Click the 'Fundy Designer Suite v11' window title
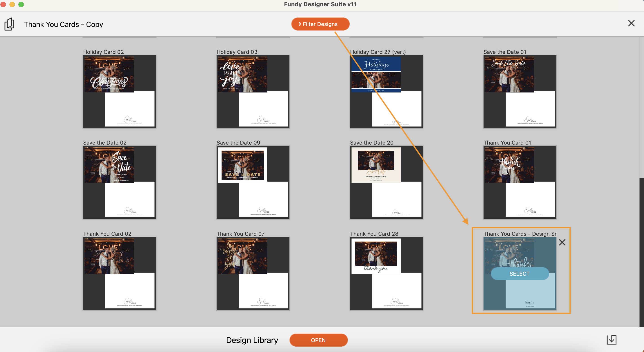The width and height of the screenshot is (644, 352). click(320, 4)
